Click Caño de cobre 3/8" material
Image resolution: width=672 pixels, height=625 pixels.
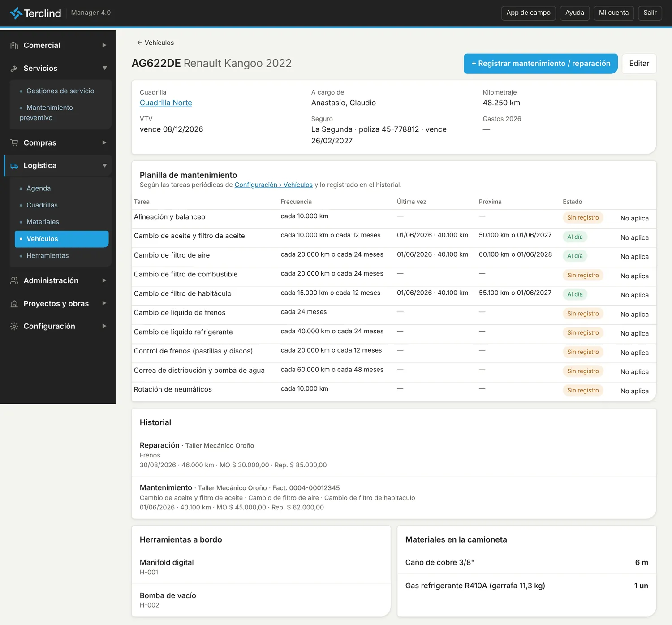pyautogui.click(x=526, y=563)
